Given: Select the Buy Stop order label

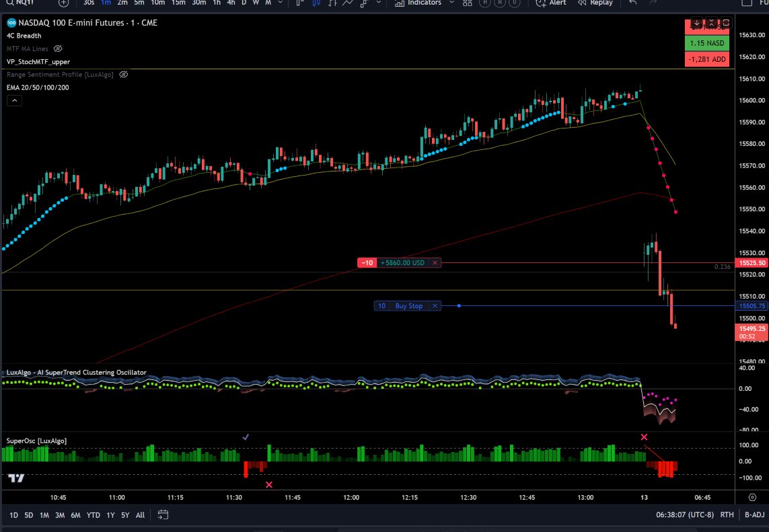Looking at the screenshot, I should click(408, 306).
